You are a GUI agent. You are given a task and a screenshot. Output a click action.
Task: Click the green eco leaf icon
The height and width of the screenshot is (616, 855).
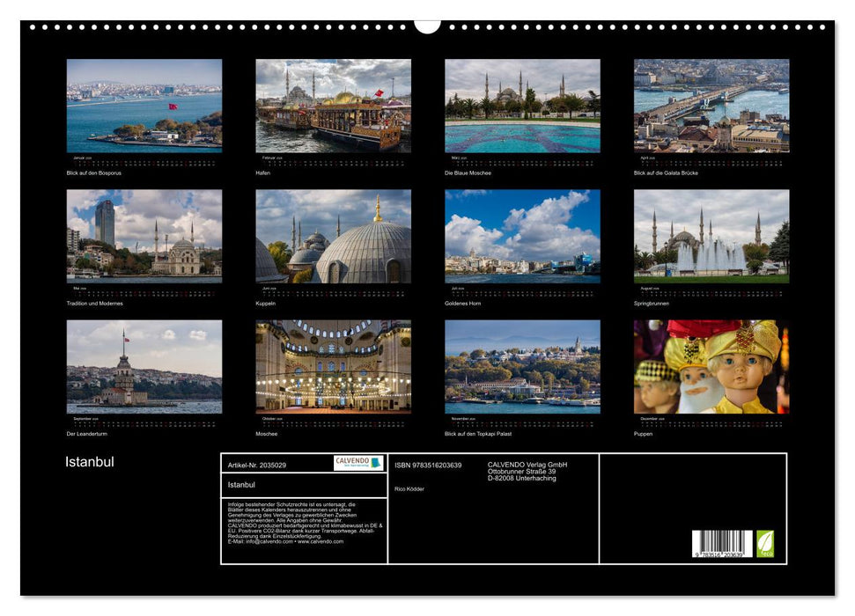(x=765, y=543)
